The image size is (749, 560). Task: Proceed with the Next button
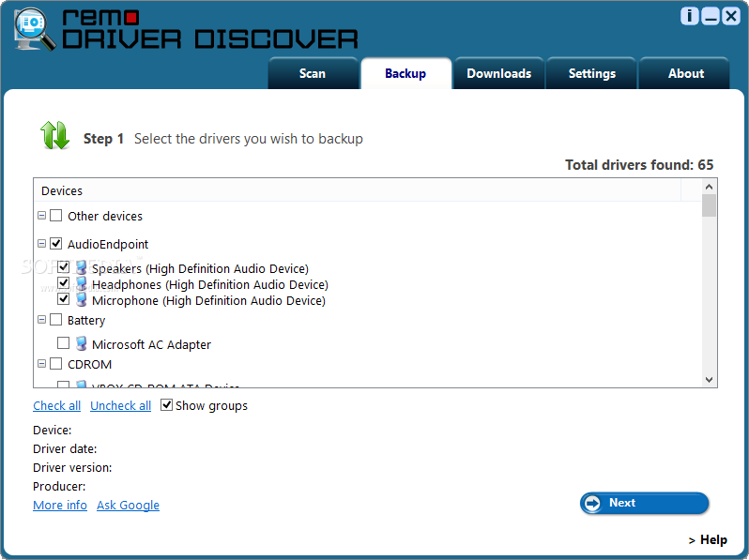[x=645, y=503]
